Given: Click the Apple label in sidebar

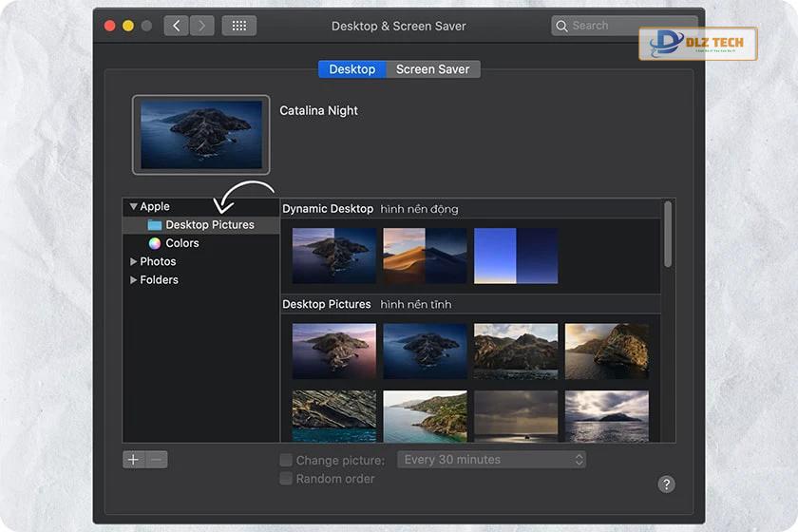Looking at the screenshot, I should [x=155, y=207].
